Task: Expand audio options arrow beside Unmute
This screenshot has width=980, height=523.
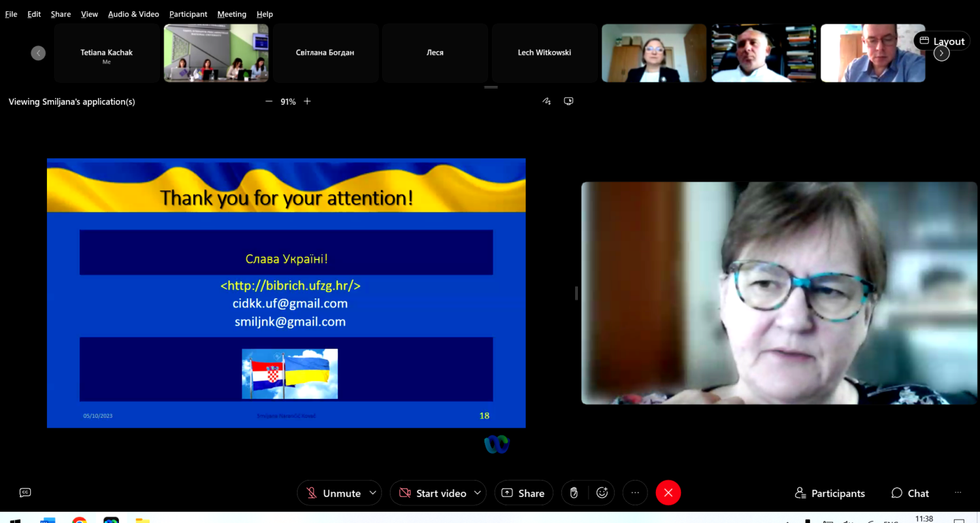Action: [373, 493]
